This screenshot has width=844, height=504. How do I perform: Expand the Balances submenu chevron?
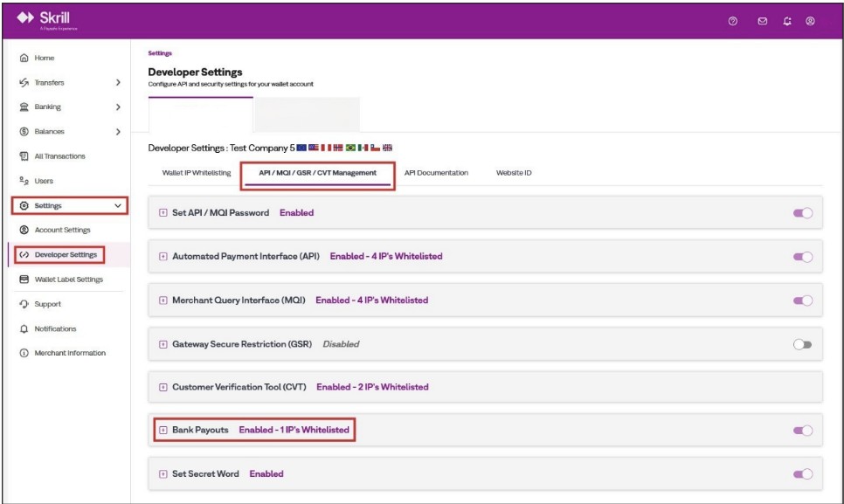[x=118, y=131]
